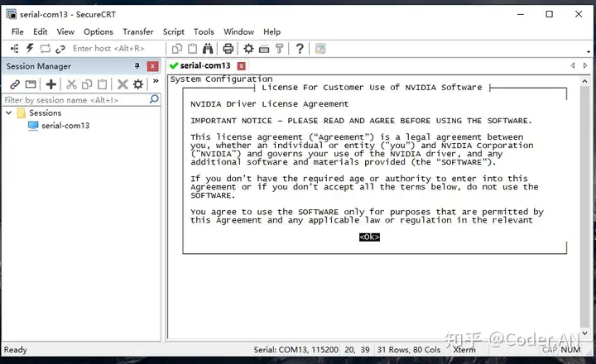Switch to the serial-com13 tab
This screenshot has width=596, height=364.
[205, 65]
